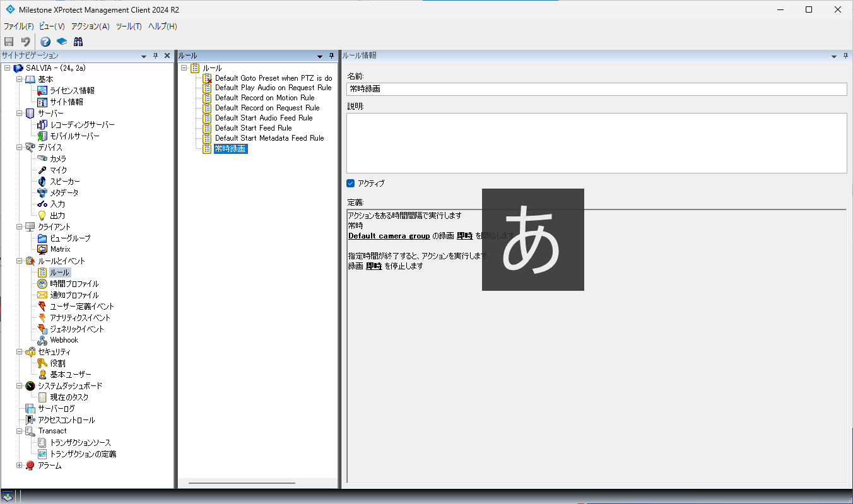Click the 入力 input icon

42,204
